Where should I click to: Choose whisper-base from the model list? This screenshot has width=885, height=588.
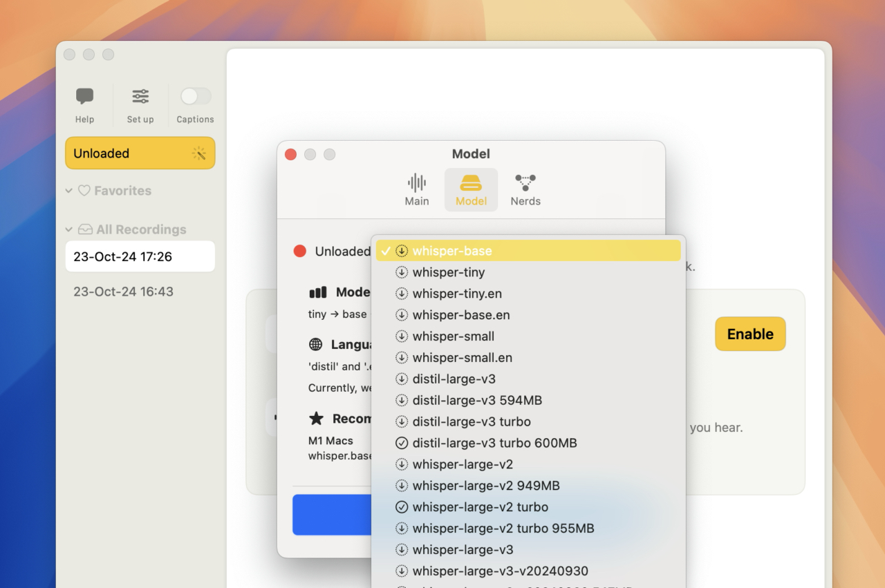coord(528,251)
